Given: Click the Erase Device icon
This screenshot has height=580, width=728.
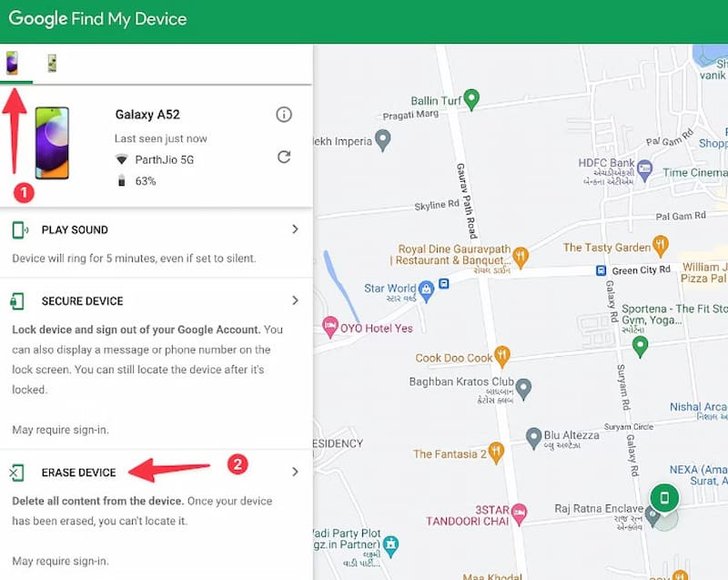Looking at the screenshot, I should [x=16, y=473].
